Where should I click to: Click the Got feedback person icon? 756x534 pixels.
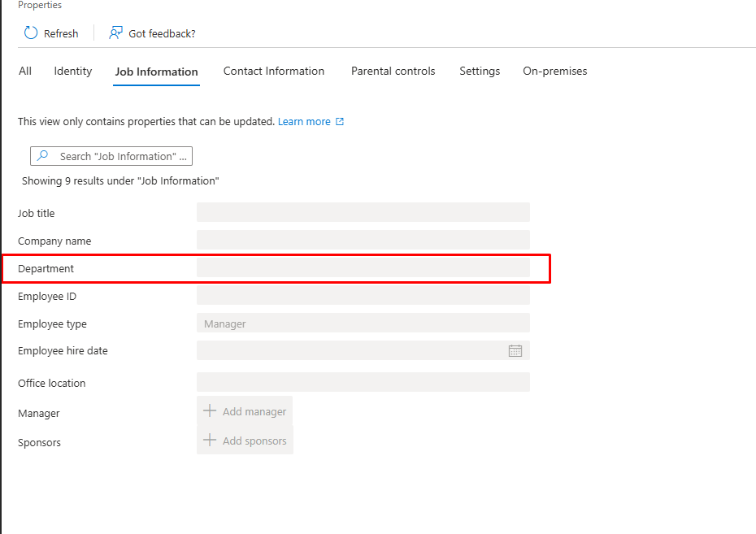pyautogui.click(x=115, y=33)
